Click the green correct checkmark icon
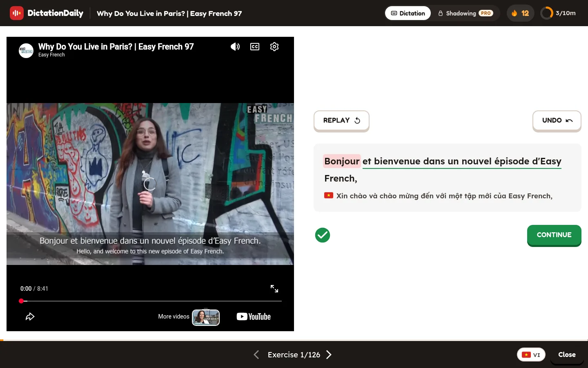 coord(323,235)
